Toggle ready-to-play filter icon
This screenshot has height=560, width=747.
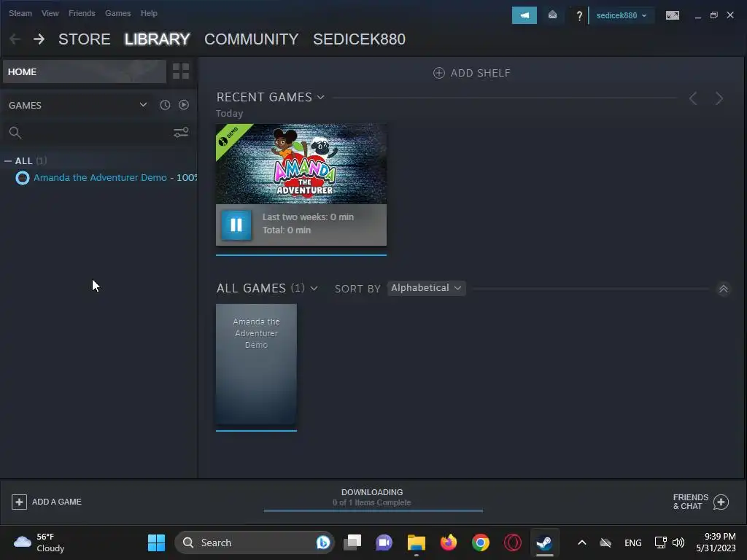[x=183, y=105]
